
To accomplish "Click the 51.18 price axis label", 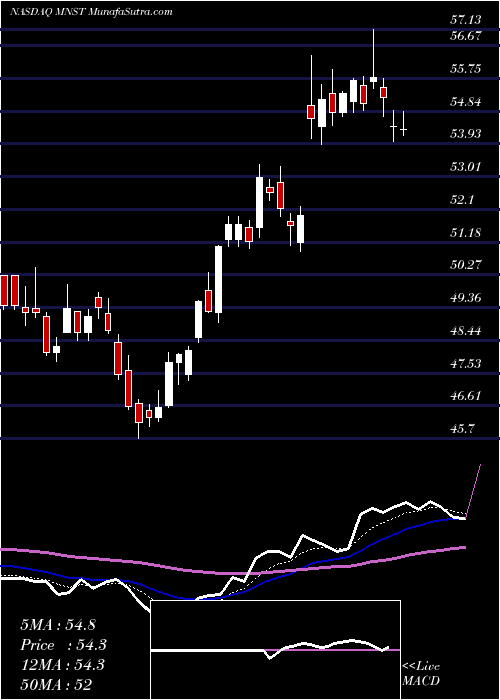I will [466, 232].
